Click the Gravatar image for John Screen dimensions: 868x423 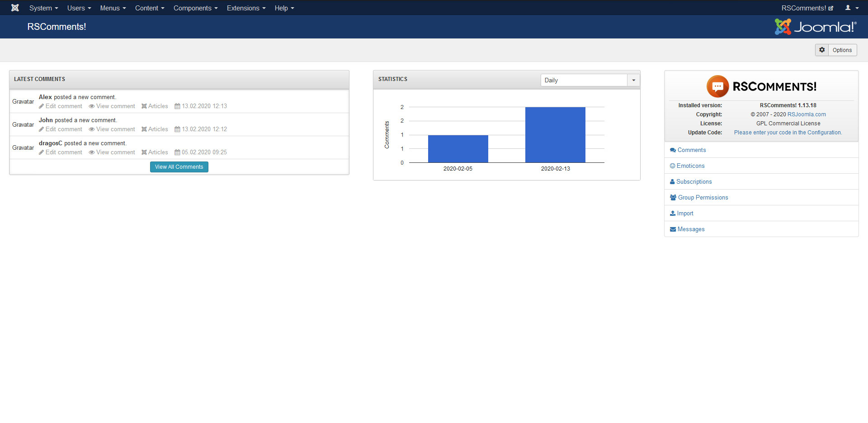coord(23,125)
